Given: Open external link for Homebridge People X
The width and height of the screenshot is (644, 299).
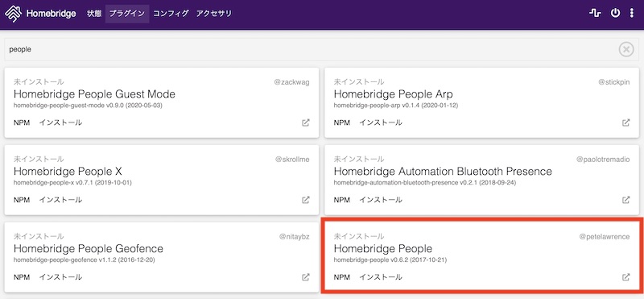Looking at the screenshot, I should click(306, 200).
